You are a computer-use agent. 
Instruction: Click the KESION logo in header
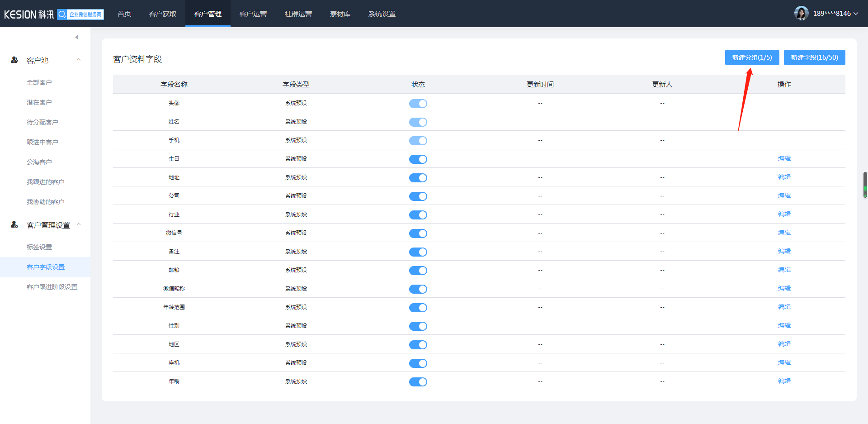(29, 14)
